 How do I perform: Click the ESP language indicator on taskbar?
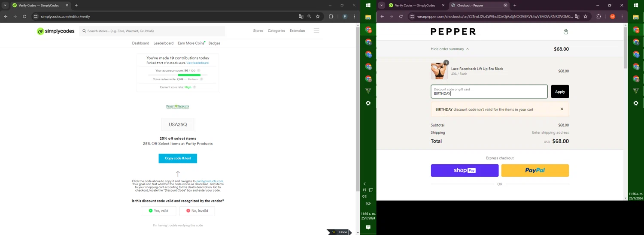click(368, 204)
